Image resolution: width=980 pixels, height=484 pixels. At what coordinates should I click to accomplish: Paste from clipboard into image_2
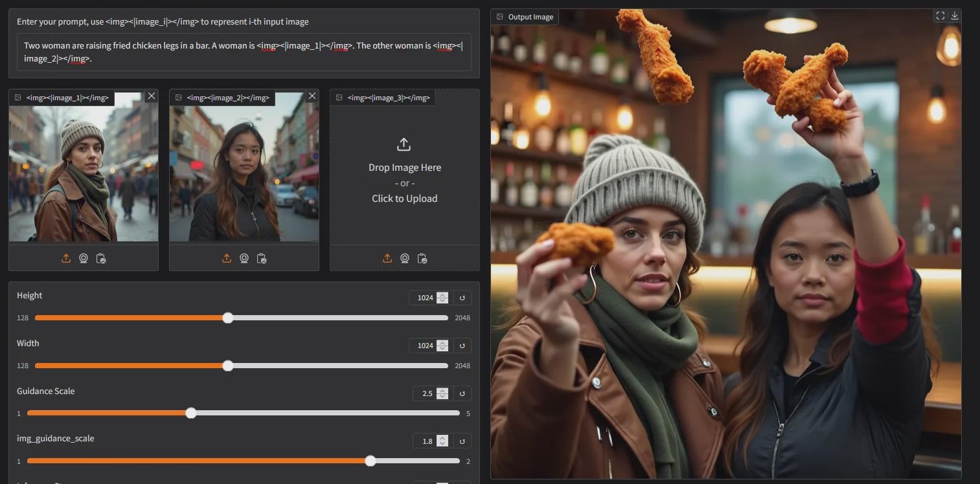[262, 258]
